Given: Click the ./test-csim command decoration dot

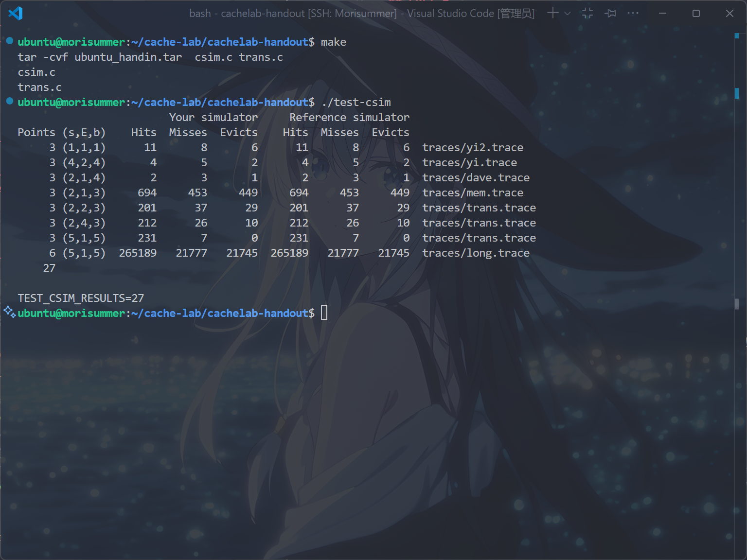Looking at the screenshot, I should [x=10, y=101].
